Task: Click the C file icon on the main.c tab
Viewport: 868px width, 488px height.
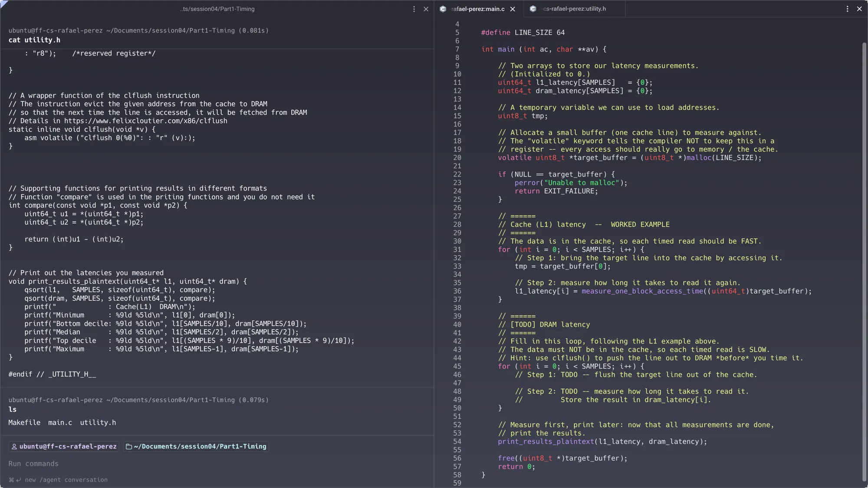Action: coord(443,9)
